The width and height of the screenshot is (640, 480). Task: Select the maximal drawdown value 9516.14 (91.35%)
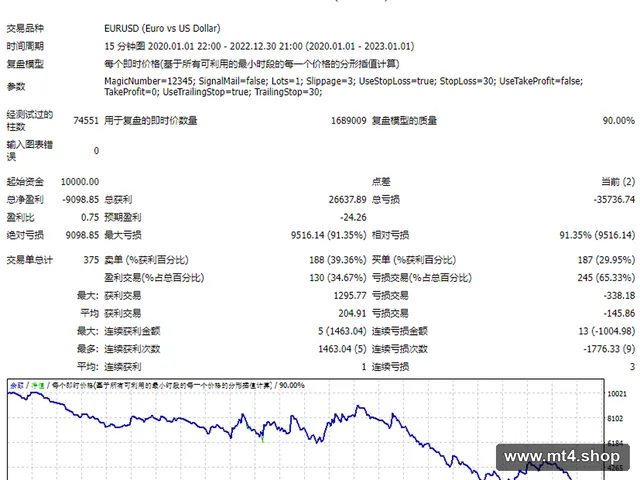pyautogui.click(x=329, y=235)
